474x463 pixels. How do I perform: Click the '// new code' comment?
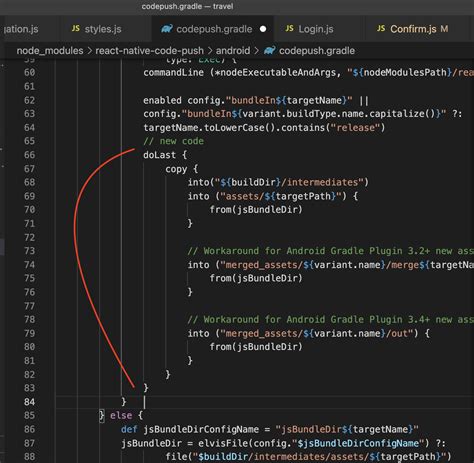coord(173,141)
